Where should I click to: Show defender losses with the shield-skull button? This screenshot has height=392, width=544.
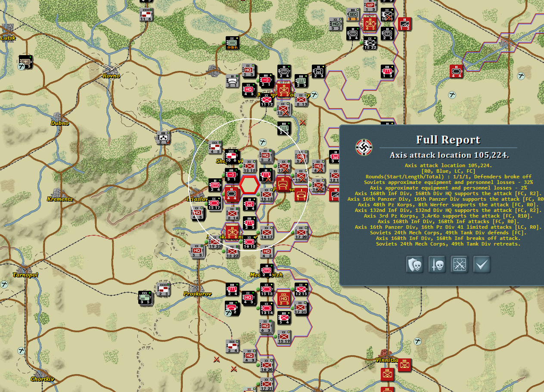pos(414,264)
